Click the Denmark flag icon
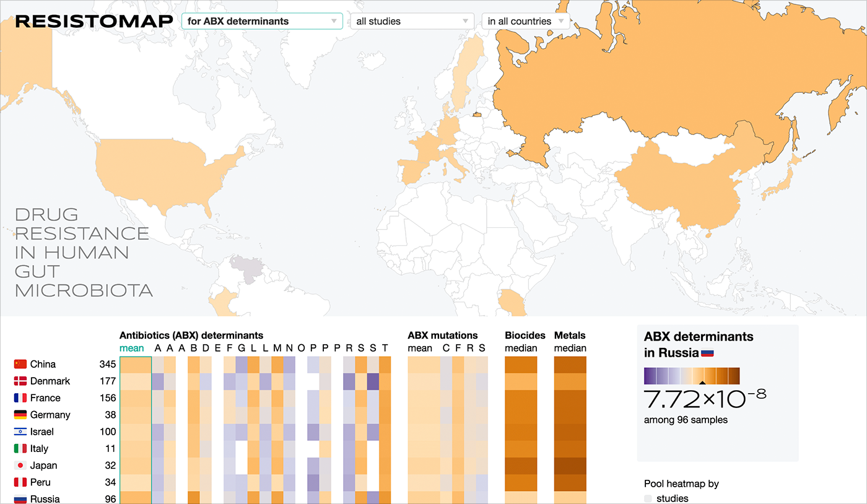Screen dimensions: 867x504 click(20, 381)
